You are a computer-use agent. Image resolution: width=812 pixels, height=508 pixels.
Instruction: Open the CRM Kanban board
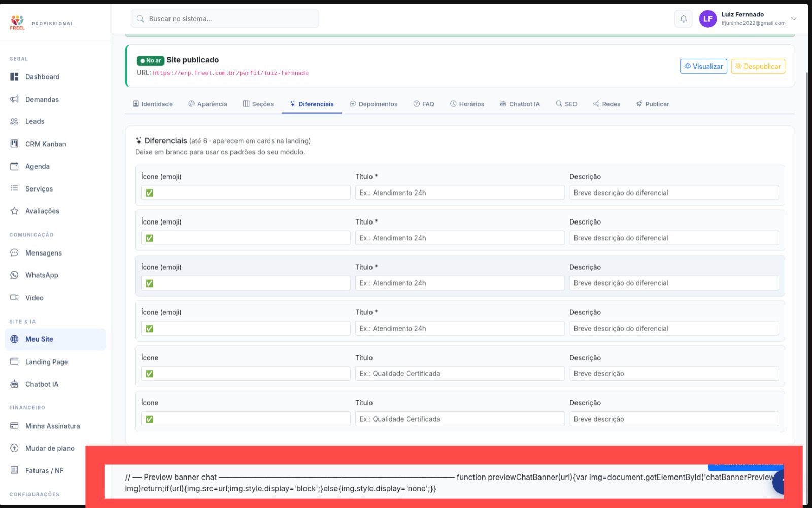pos(46,144)
